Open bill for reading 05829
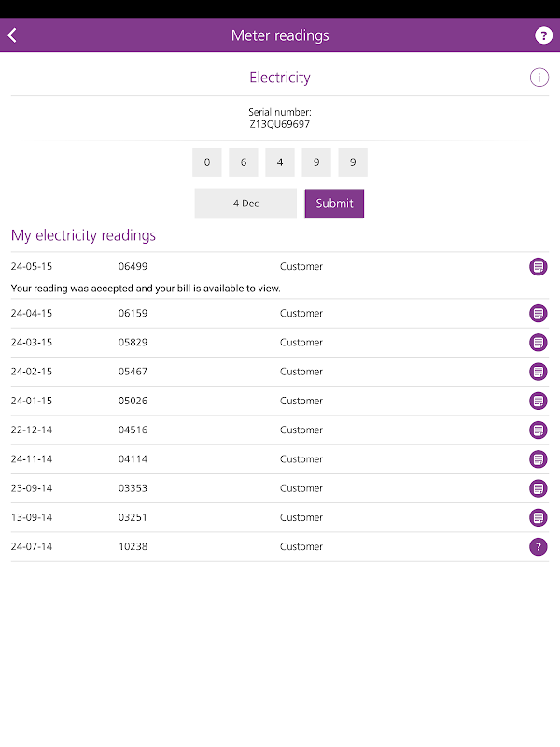Screen dimensions: 560x747 [x=539, y=343]
